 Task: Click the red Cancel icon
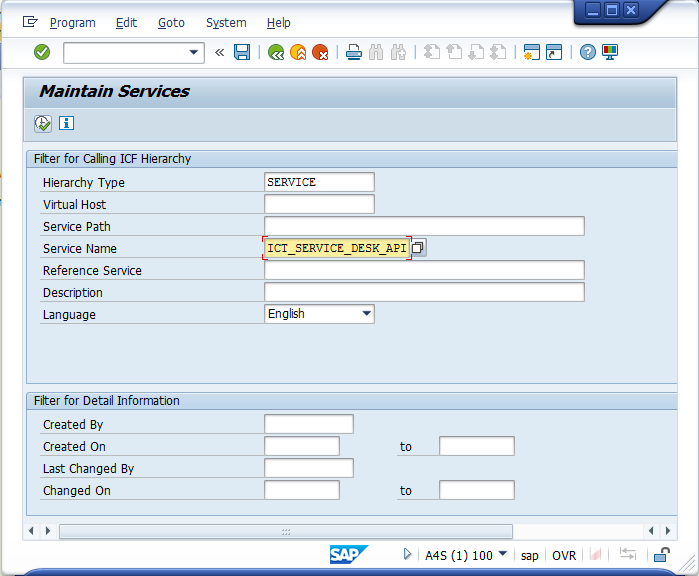point(320,52)
